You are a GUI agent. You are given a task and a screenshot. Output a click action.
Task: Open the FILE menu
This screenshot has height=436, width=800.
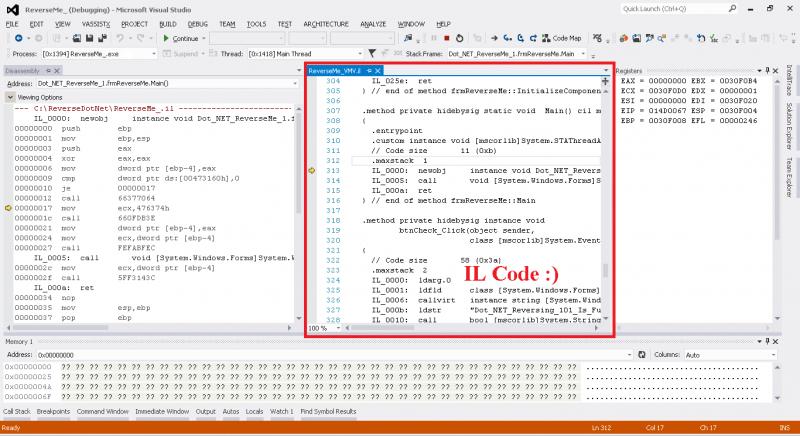pyautogui.click(x=12, y=24)
